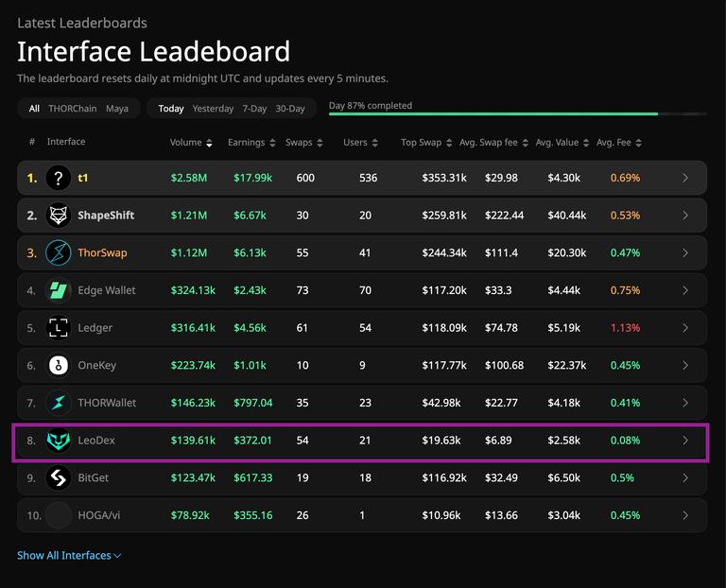The height and width of the screenshot is (588, 726).
Task: Switch to 30-Day time range
Action: (x=290, y=109)
